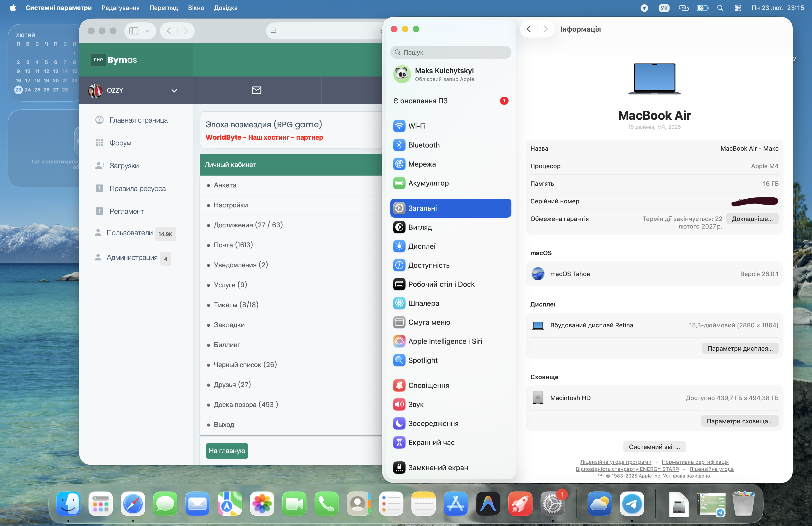Open Довідка menu in menu bar
812x526 pixels.
226,8
